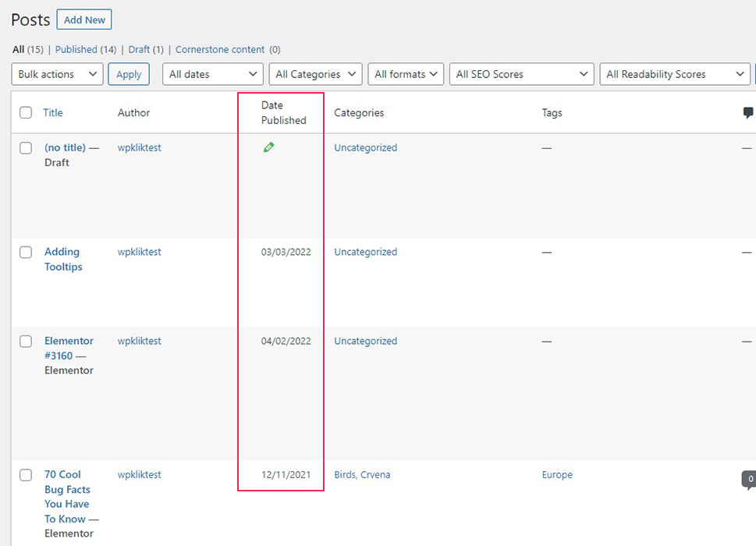Image resolution: width=756 pixels, height=546 pixels.
Task: Click author wpkliktest in Adding Tooltips row
Action: tap(140, 252)
